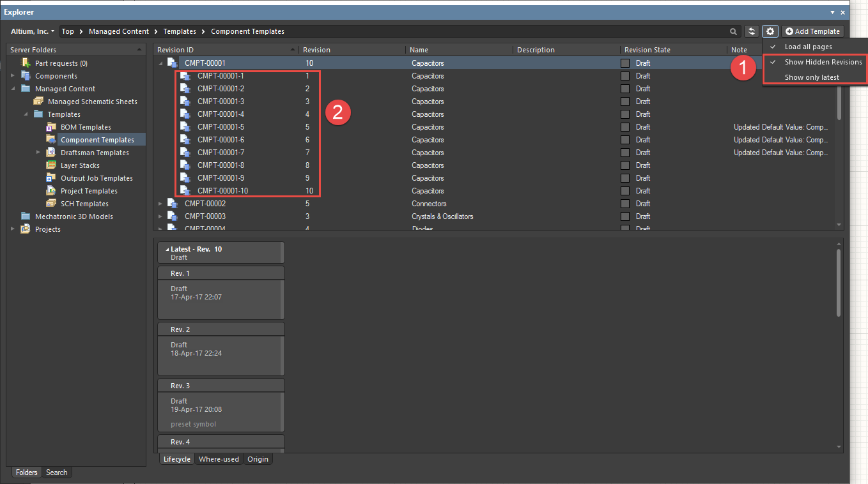
Task: Click Managed Content in the breadcrumb
Action: pyautogui.click(x=118, y=31)
